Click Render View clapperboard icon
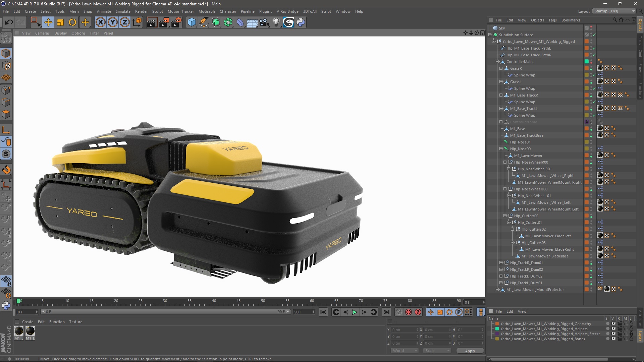This screenshot has height=362, width=644. tap(152, 22)
